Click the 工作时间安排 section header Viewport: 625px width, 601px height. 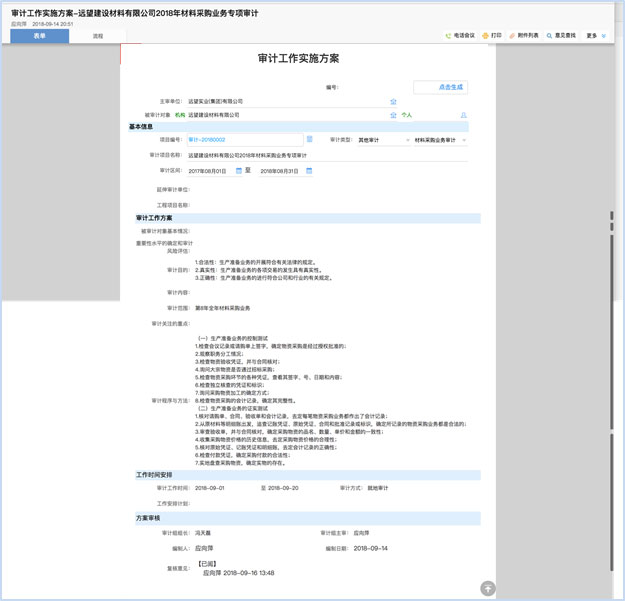[x=308, y=475]
